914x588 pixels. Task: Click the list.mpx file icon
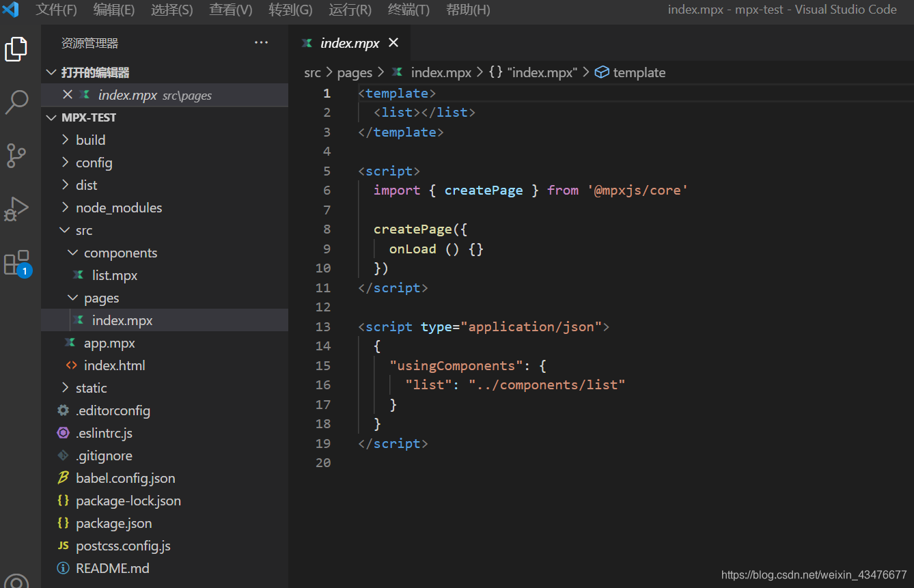(x=79, y=275)
